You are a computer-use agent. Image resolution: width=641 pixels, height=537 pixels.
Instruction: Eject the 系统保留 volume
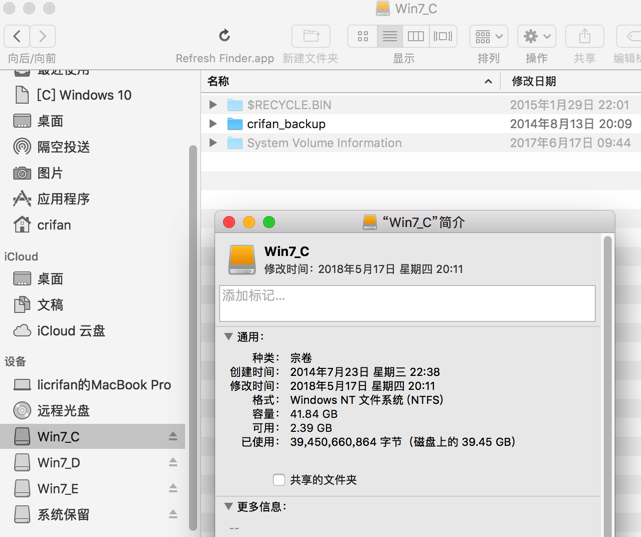(x=173, y=515)
